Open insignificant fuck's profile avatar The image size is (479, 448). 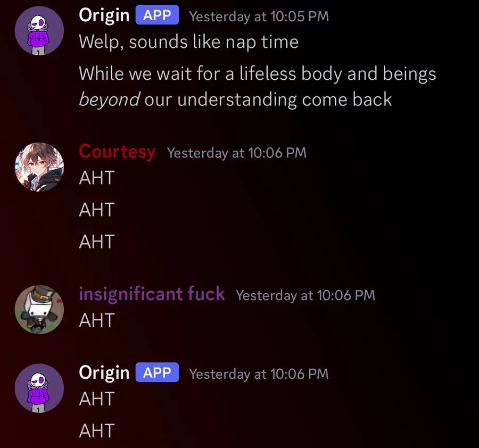tap(39, 310)
